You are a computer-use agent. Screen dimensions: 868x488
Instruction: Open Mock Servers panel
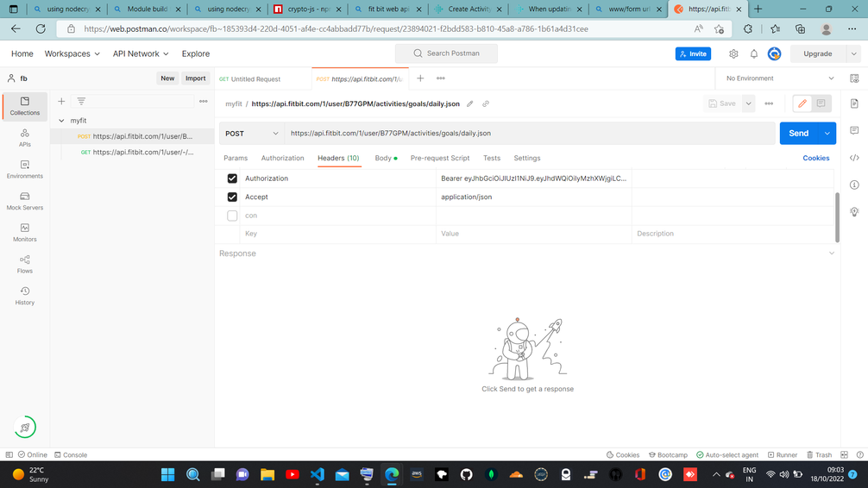pos(24,201)
